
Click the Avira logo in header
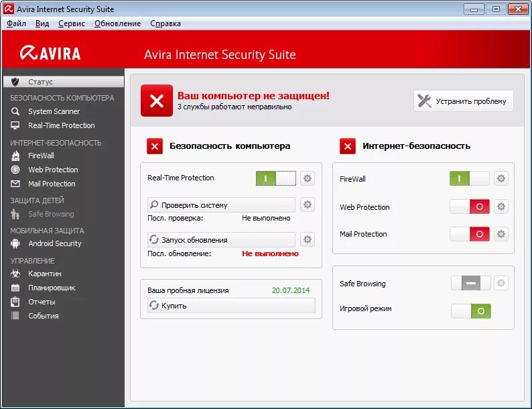tap(50, 53)
